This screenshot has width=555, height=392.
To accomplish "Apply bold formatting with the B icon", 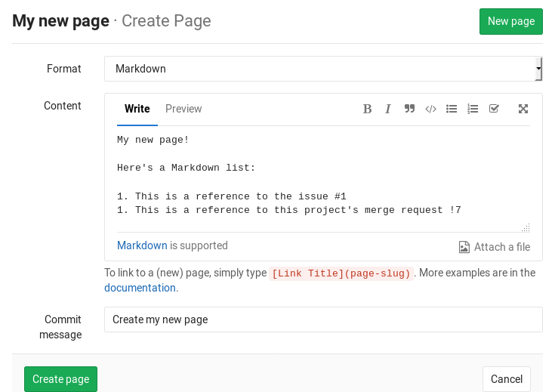I will (367, 109).
